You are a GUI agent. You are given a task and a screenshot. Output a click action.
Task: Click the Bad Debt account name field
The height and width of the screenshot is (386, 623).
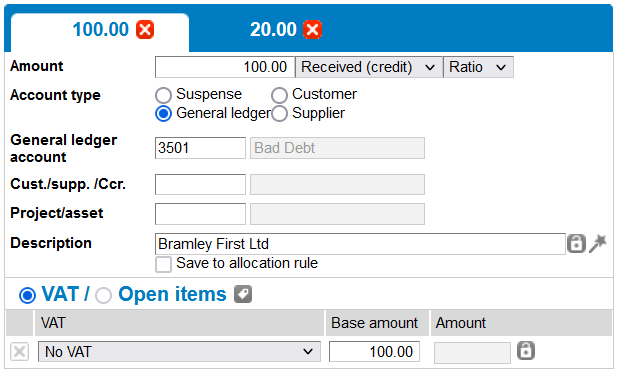[x=337, y=148]
